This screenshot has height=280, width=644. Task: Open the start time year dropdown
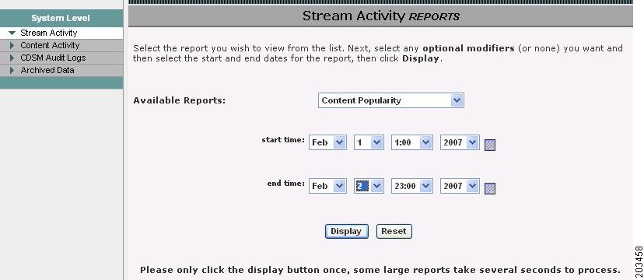460,142
